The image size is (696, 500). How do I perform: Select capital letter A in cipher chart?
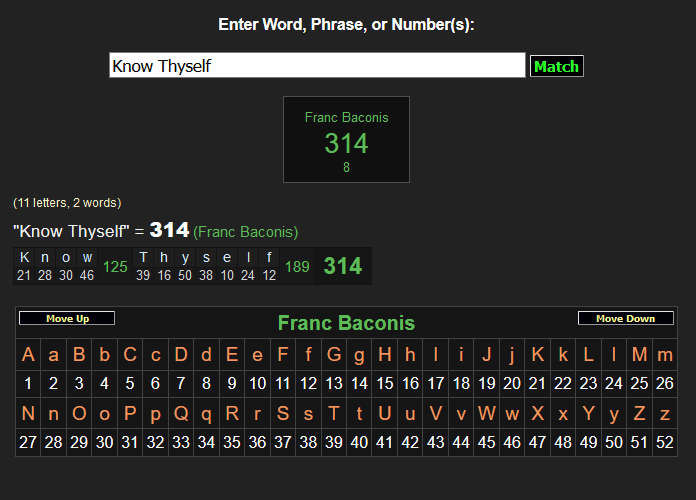(28, 354)
